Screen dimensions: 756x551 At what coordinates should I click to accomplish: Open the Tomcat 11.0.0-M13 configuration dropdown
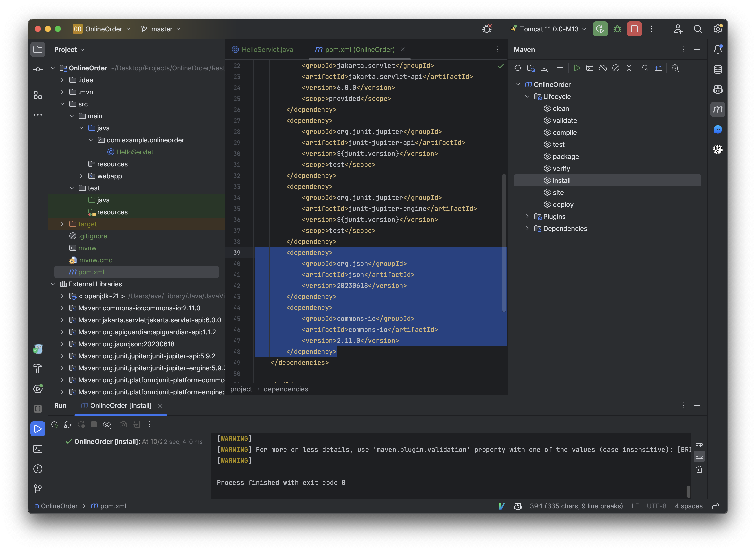tap(548, 29)
